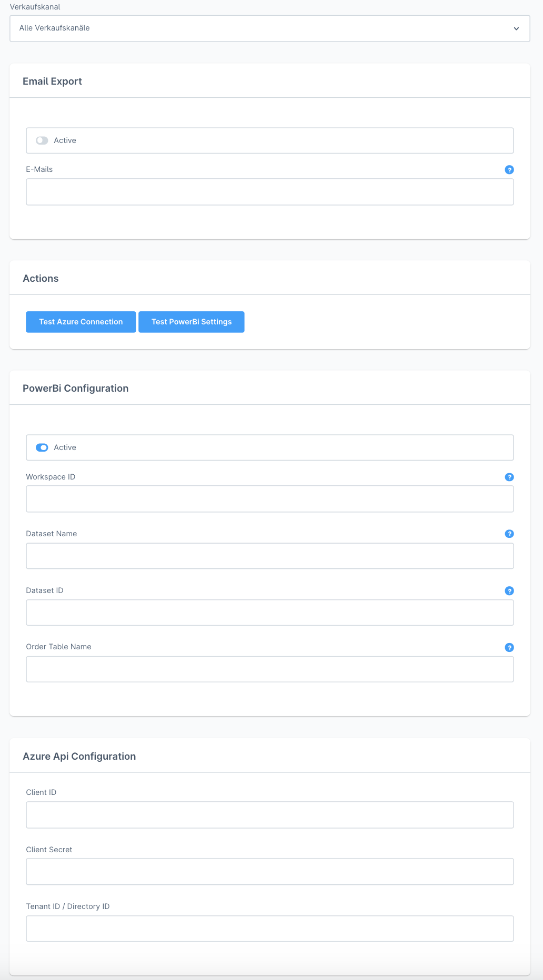Viewport: 543px width, 980px height.
Task: Click the Dataset ID help icon
Action: [509, 591]
